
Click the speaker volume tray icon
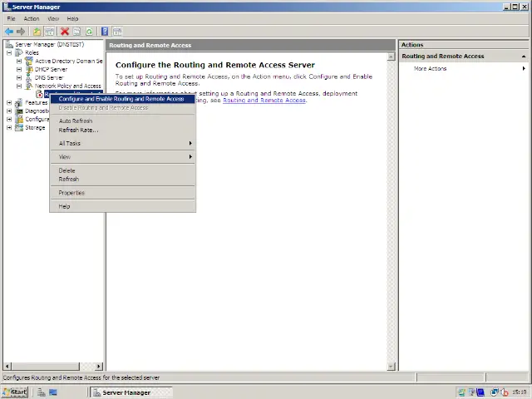click(x=505, y=392)
